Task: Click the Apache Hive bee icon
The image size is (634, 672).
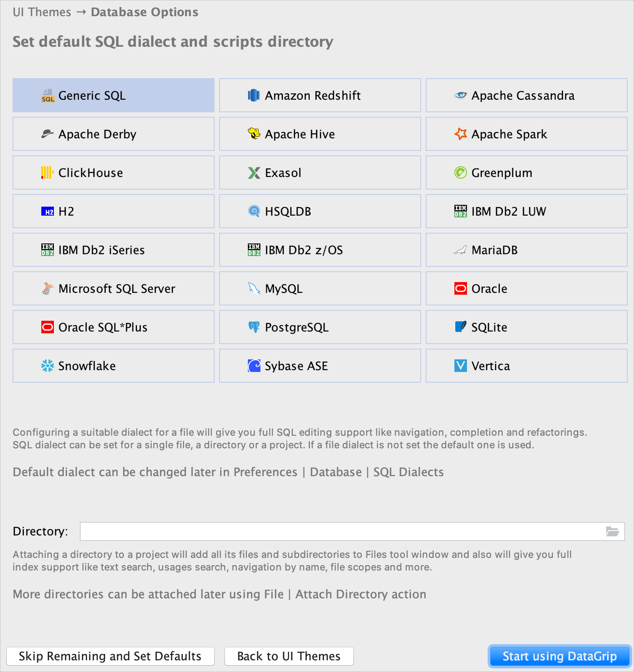Action: 254,134
